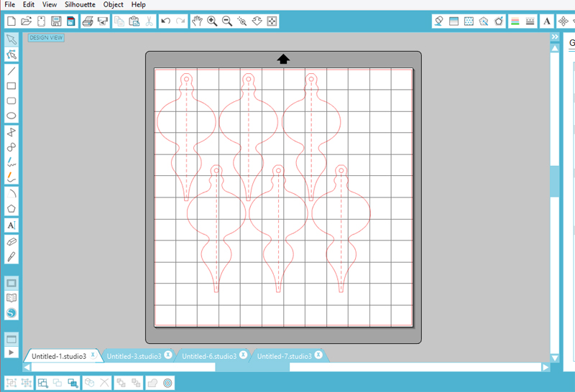
Task: Choose the Eraser tool in left toolbar
Action: pos(11,241)
